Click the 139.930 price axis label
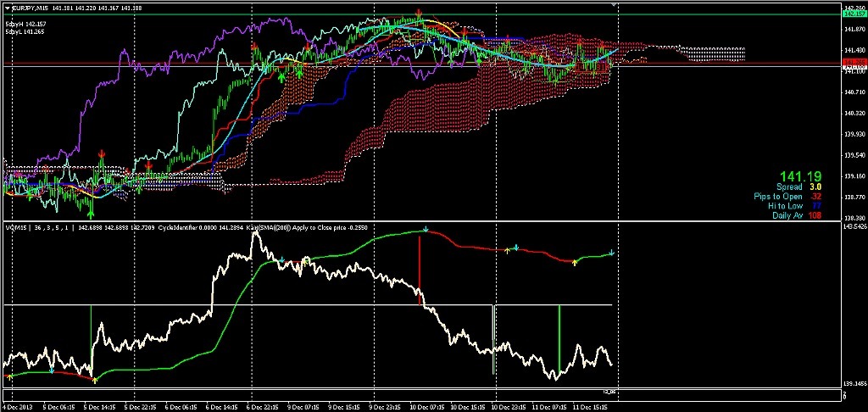The height and width of the screenshot is (412, 868). pyautogui.click(x=853, y=134)
